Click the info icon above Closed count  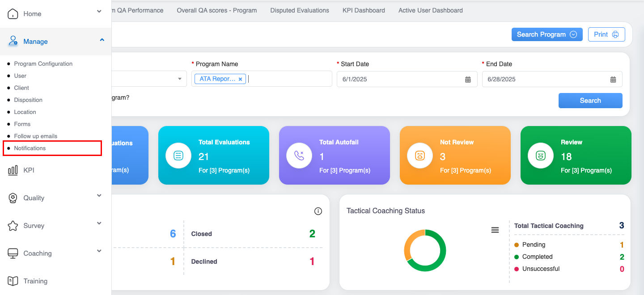(x=318, y=211)
